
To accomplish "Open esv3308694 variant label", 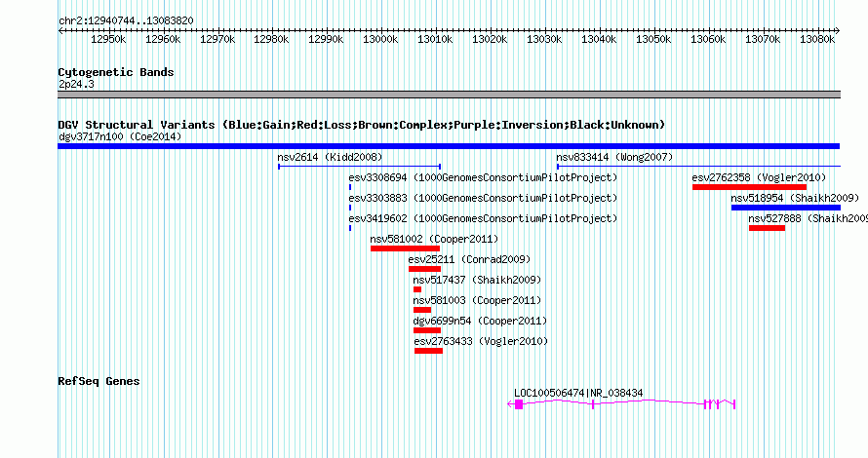I will (x=483, y=177).
